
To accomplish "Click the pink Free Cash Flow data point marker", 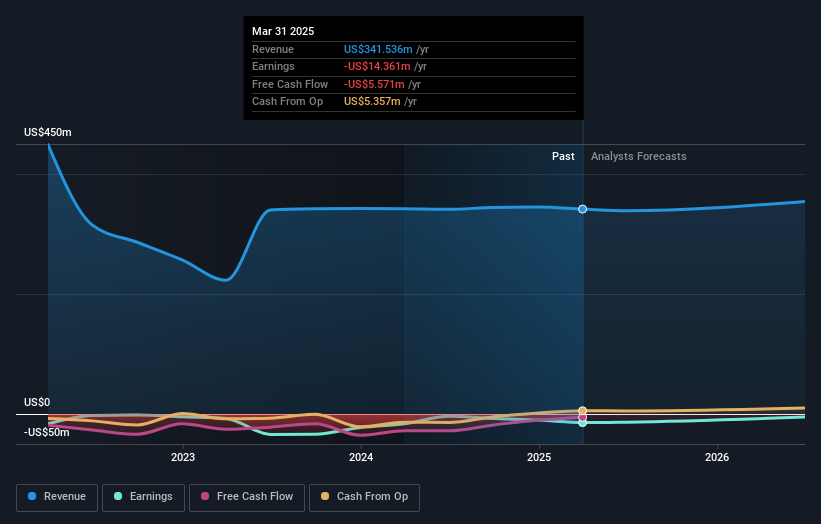I will (x=583, y=418).
